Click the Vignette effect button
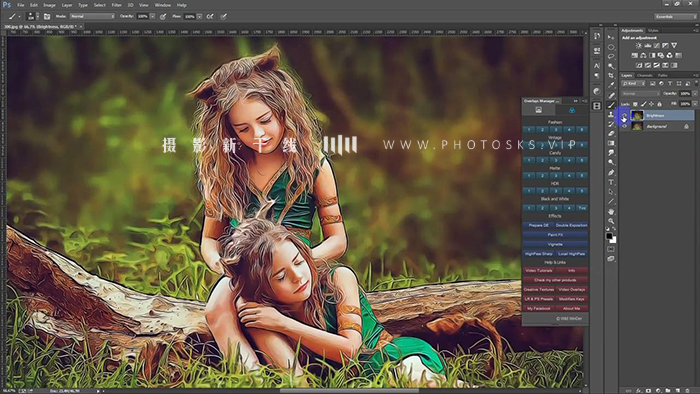 click(x=555, y=244)
